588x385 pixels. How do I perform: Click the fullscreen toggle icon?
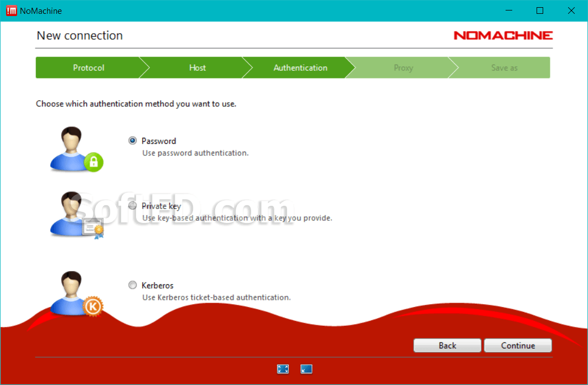click(283, 370)
